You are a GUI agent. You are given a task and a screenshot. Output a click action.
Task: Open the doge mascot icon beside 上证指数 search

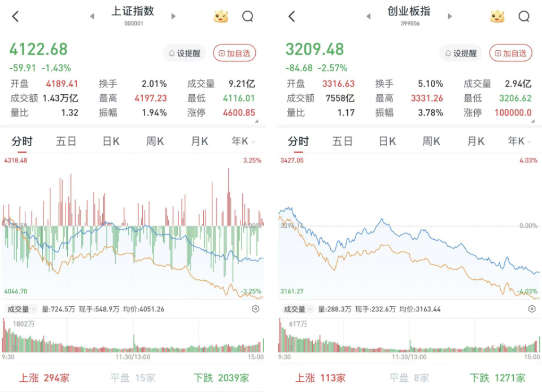(220, 16)
